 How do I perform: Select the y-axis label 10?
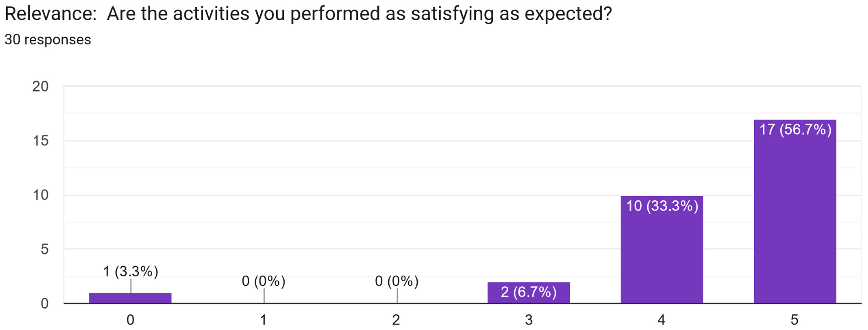click(40, 195)
